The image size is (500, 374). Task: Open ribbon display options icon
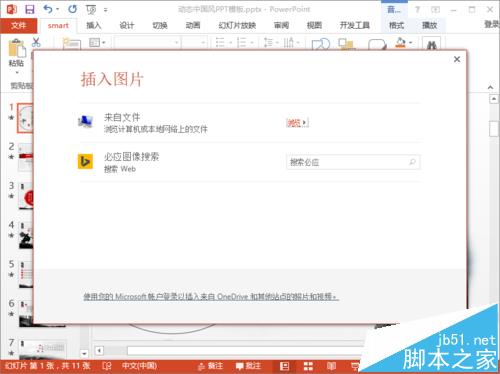click(435, 10)
